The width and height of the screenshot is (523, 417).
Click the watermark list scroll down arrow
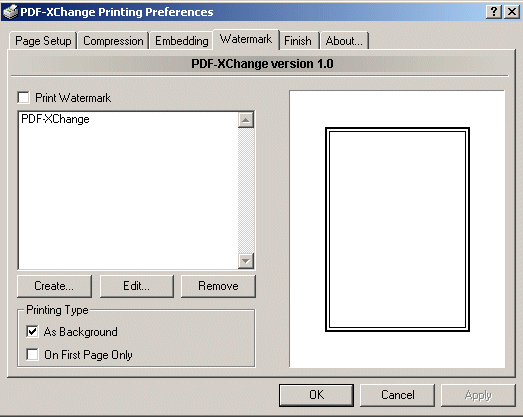(246, 261)
